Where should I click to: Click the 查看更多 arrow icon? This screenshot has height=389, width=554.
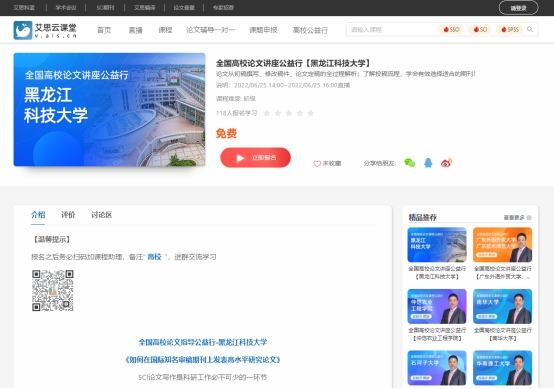coord(529,218)
